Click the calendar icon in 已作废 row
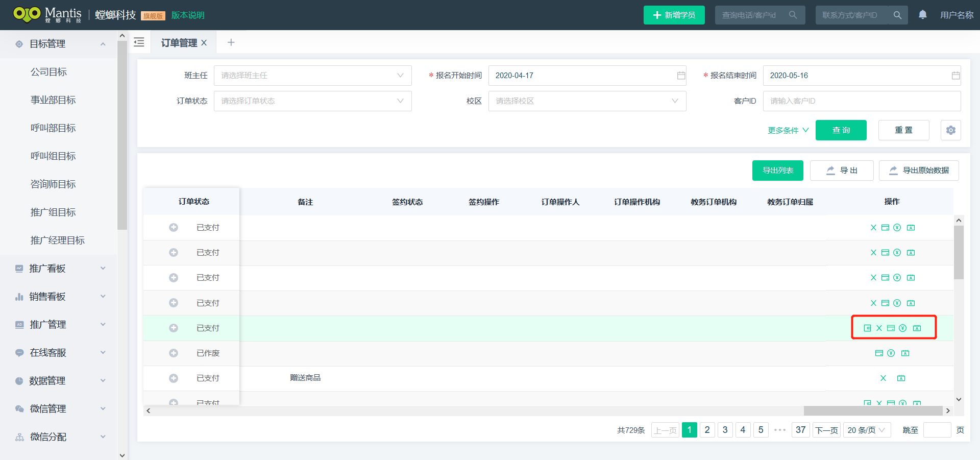Viewport: 980px width, 460px height. click(905, 353)
